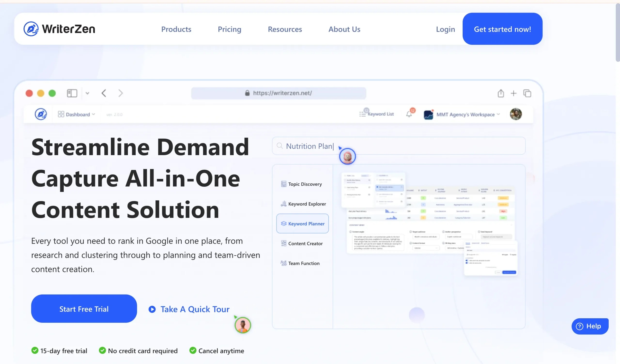Click the WriterZen icon in the dashboard bar
620x364 pixels.
(x=41, y=114)
